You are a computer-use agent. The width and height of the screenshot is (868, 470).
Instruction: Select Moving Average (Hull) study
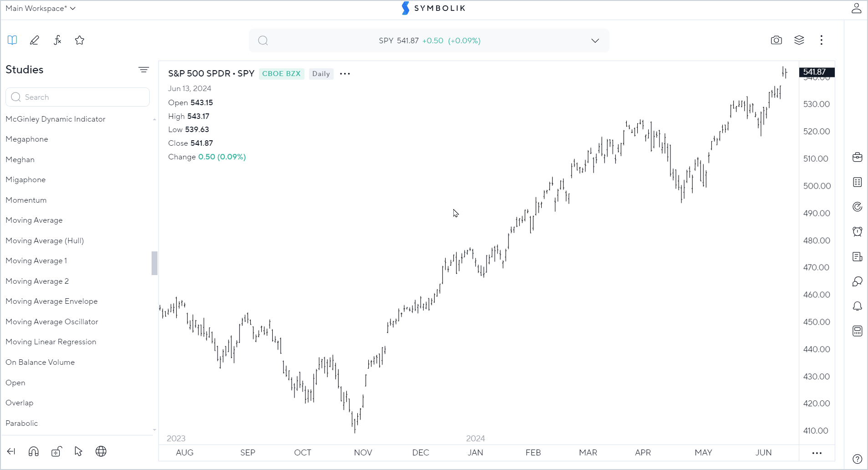pyautogui.click(x=45, y=240)
